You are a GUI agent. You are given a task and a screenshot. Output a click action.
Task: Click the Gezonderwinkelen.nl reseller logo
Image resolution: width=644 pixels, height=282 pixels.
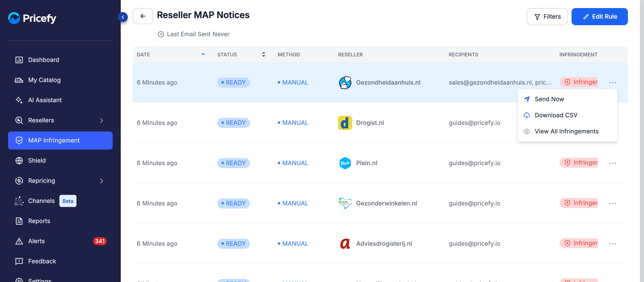(x=345, y=203)
